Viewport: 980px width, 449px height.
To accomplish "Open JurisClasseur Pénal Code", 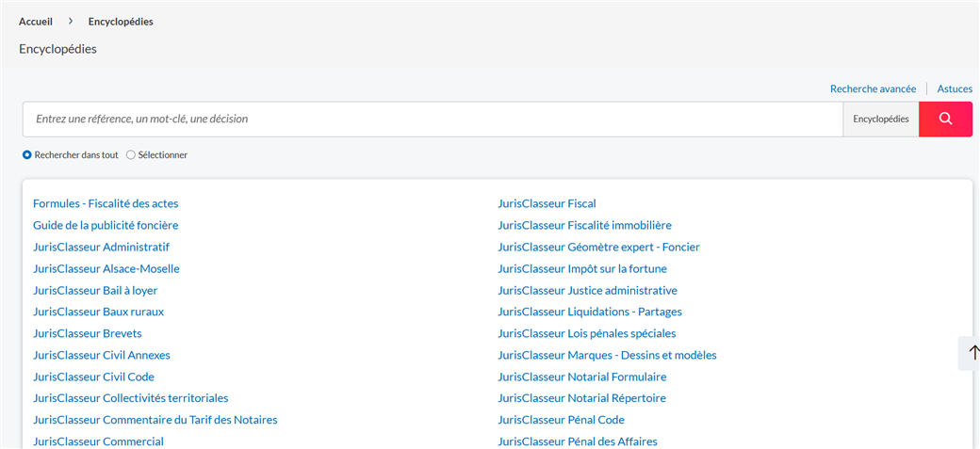I will tap(562, 420).
